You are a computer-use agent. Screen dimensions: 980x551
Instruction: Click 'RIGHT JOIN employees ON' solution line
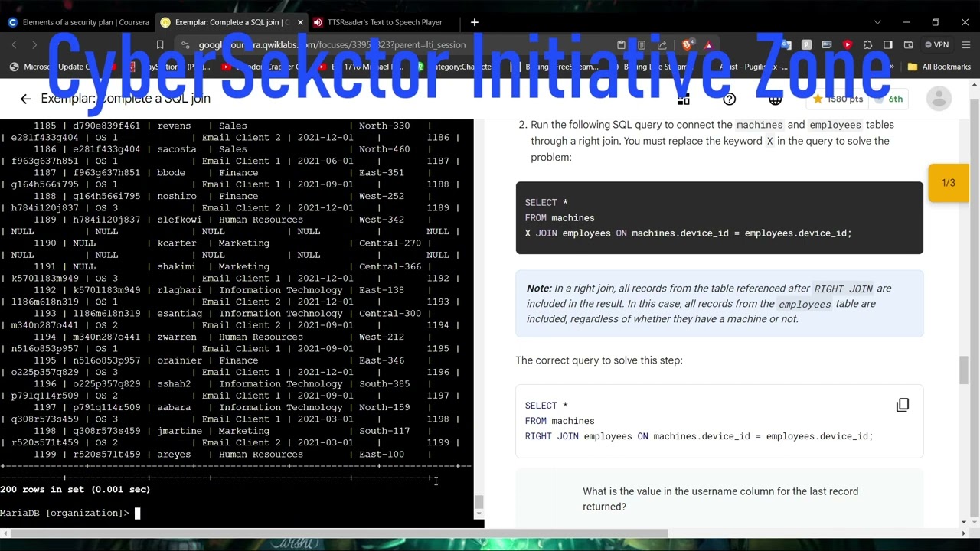pyautogui.click(x=699, y=436)
